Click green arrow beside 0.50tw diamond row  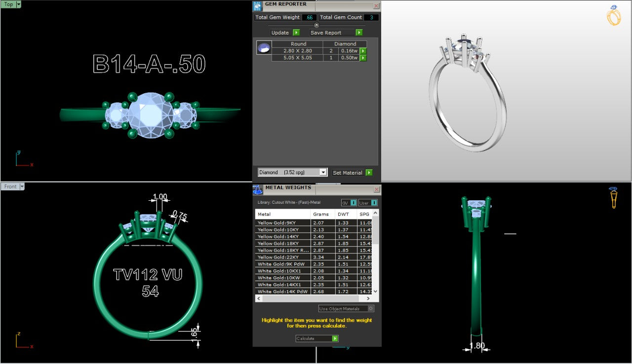coord(363,58)
